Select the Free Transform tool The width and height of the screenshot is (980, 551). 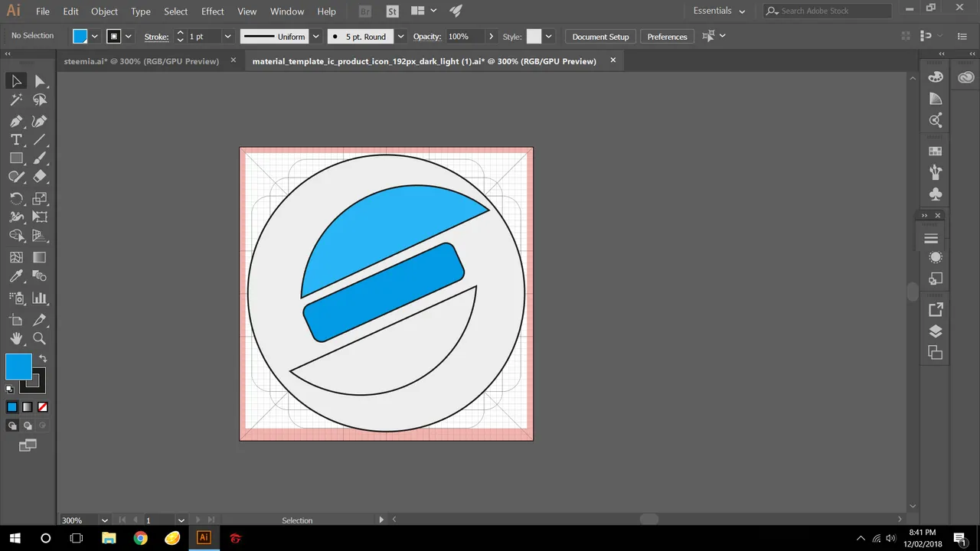point(40,217)
